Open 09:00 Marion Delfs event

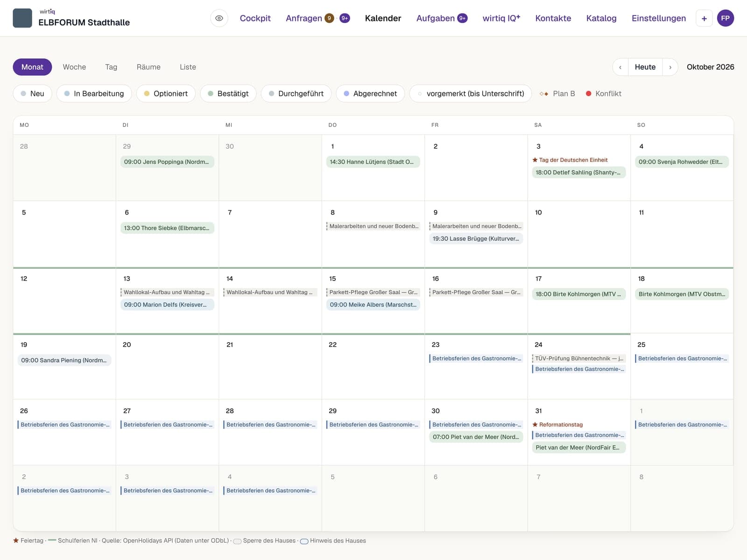[167, 304]
